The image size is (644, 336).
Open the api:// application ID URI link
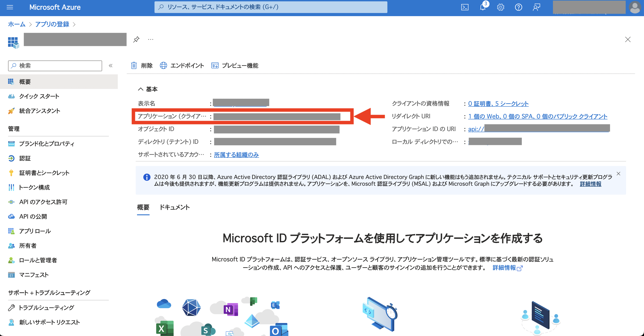pyautogui.click(x=539, y=129)
